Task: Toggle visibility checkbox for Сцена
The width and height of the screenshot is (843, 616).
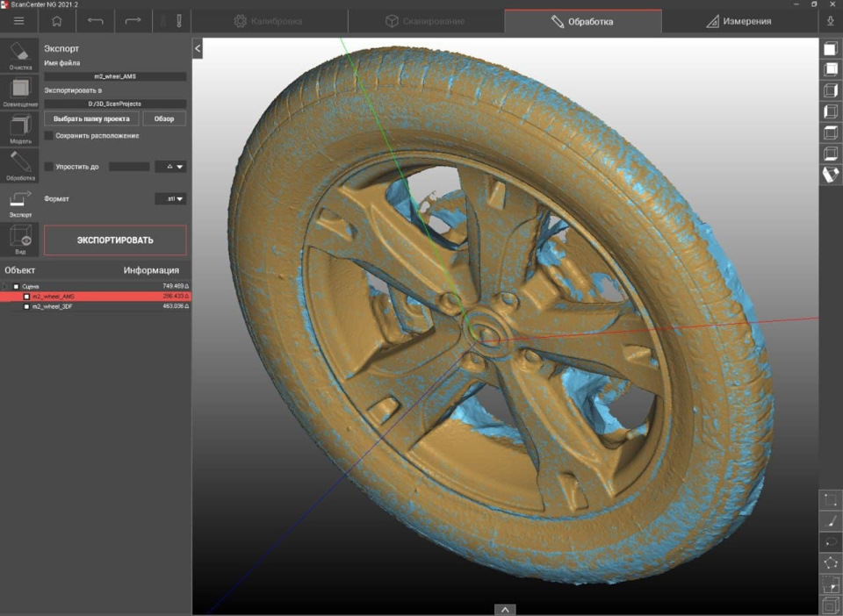Action: click(x=16, y=286)
